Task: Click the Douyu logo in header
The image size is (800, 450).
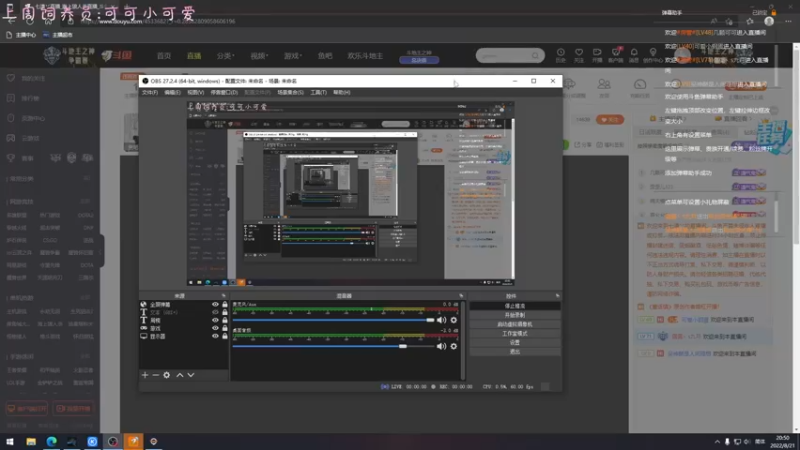Action: [x=117, y=55]
